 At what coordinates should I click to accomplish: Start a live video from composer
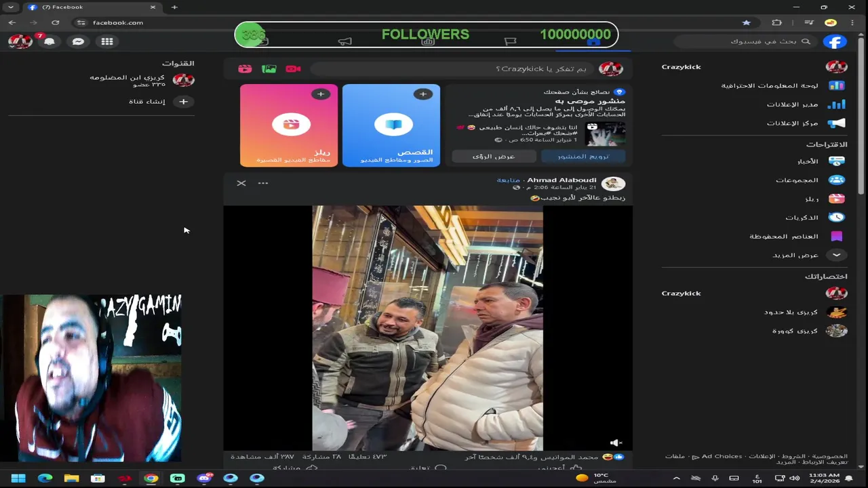click(293, 68)
